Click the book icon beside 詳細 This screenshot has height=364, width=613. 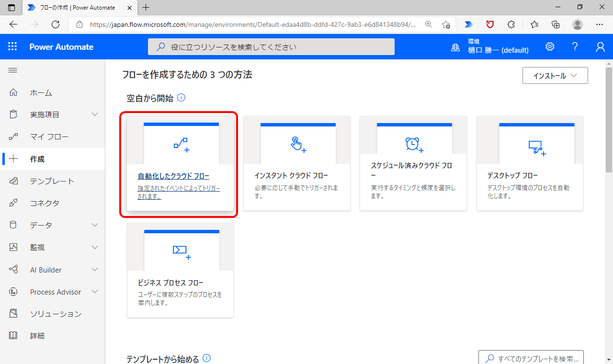point(13,336)
